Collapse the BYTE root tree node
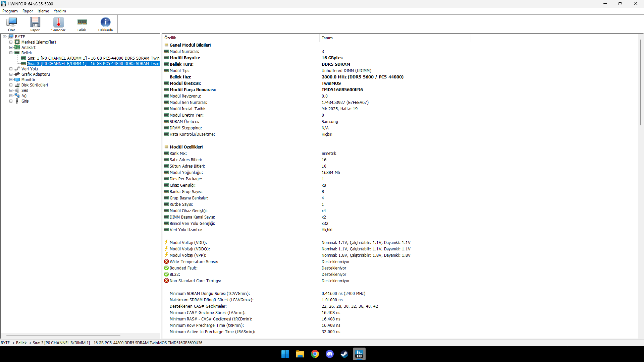644x362 pixels. pyautogui.click(x=5, y=37)
